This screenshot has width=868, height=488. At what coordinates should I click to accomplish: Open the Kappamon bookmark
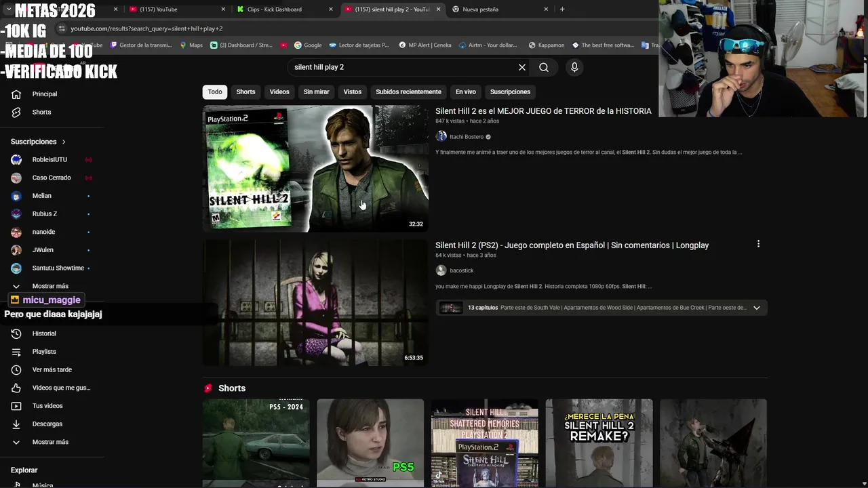point(547,45)
